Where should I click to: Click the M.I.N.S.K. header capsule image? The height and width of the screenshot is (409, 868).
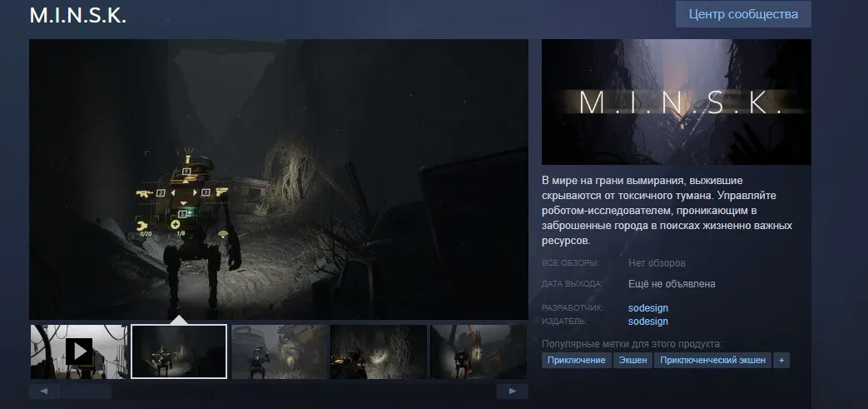(677, 102)
